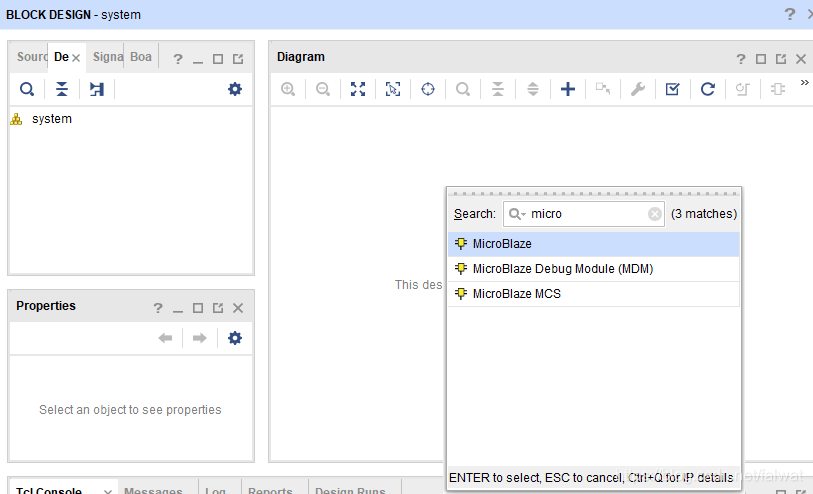This screenshot has width=813, height=494.
Task: Zoom out on the Diagram
Action: click(323, 89)
